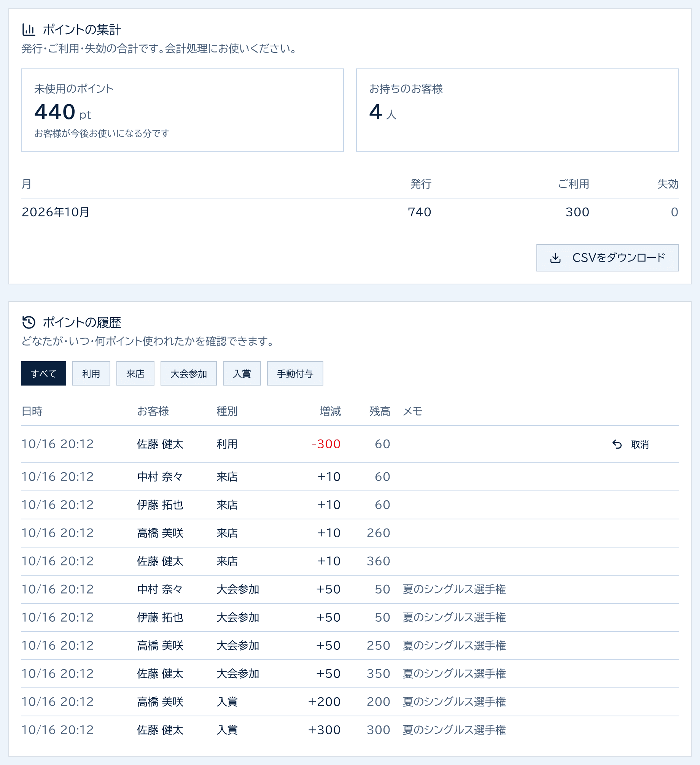The image size is (700, 765).
Task: Click memo 夏のシングルス選手権 in the +200 row
Action: tap(454, 702)
